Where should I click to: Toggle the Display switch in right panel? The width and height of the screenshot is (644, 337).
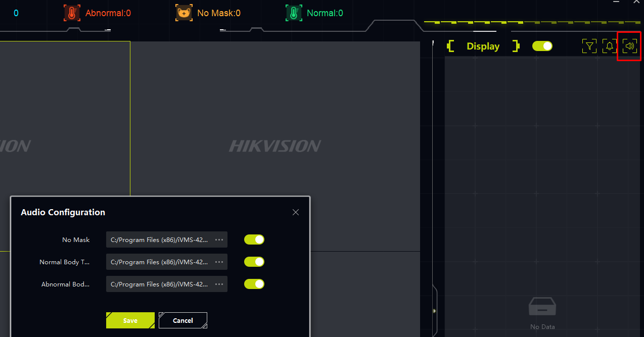click(x=542, y=46)
